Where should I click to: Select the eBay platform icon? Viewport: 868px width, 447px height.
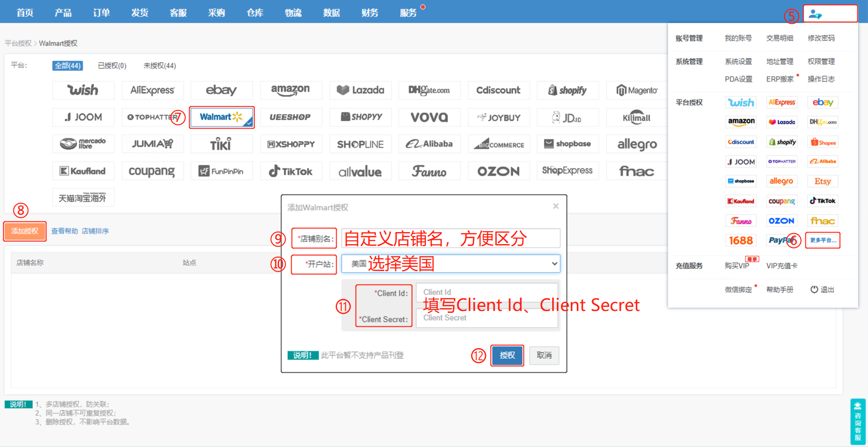(x=222, y=90)
